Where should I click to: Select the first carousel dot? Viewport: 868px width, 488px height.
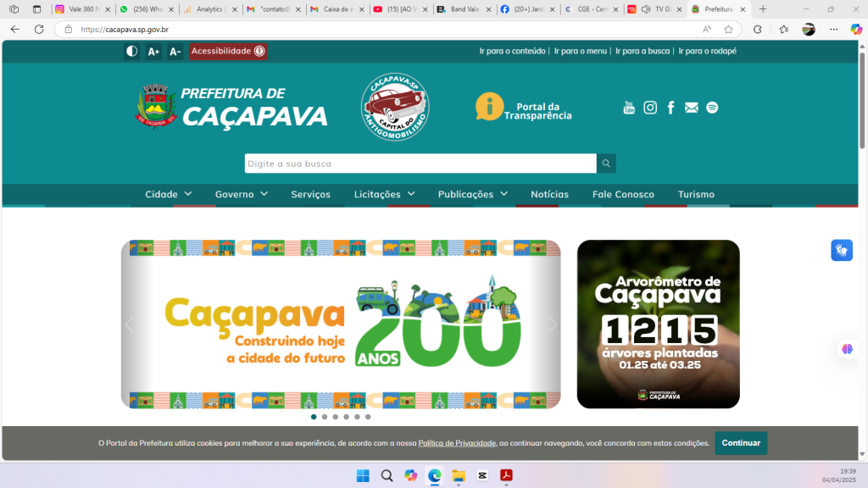tap(314, 417)
